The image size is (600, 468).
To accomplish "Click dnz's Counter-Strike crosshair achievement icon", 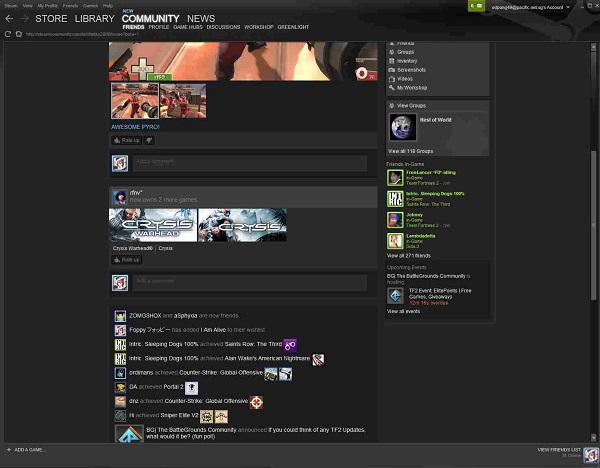I will tap(256, 402).
